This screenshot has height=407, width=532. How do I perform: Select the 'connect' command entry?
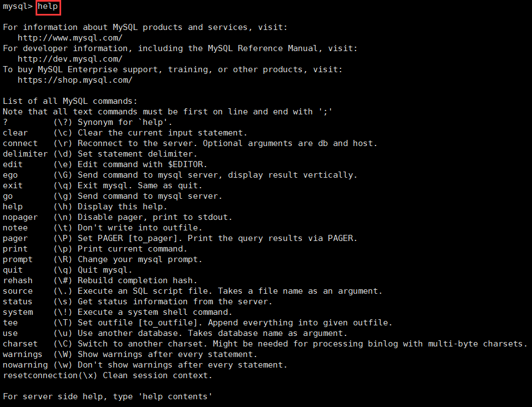click(20, 143)
